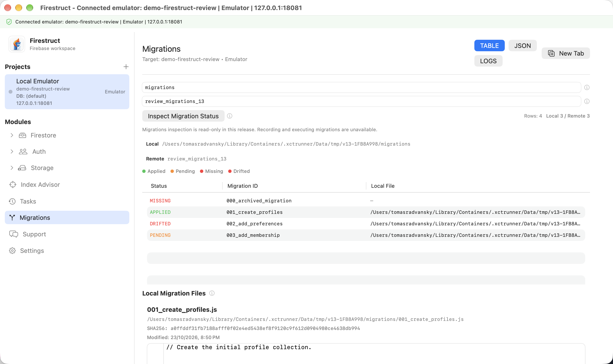Screen dimensions: 613x364
Task: Expand the Auth module chevron
Action: [12, 152]
